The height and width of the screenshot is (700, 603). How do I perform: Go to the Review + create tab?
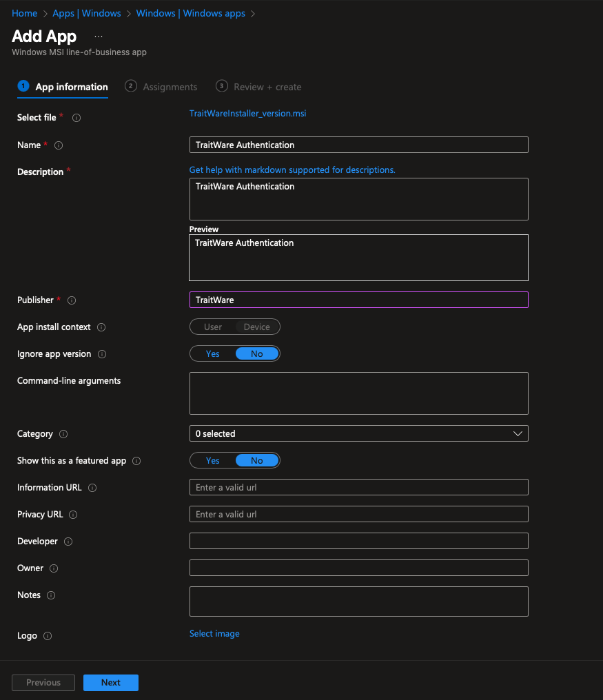267,87
